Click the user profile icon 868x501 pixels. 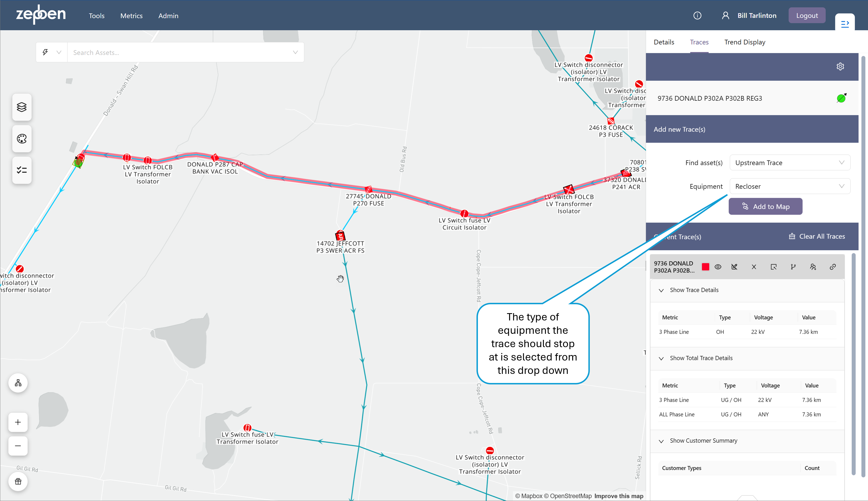coord(725,15)
